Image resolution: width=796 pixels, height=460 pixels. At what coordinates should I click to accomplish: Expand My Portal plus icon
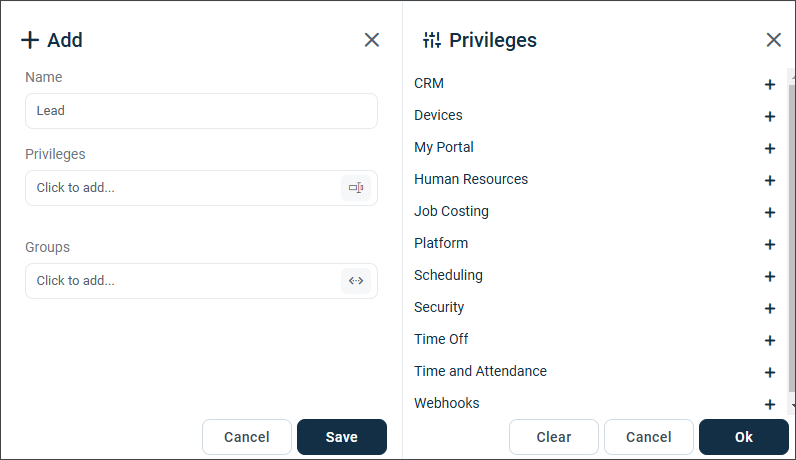tap(770, 148)
